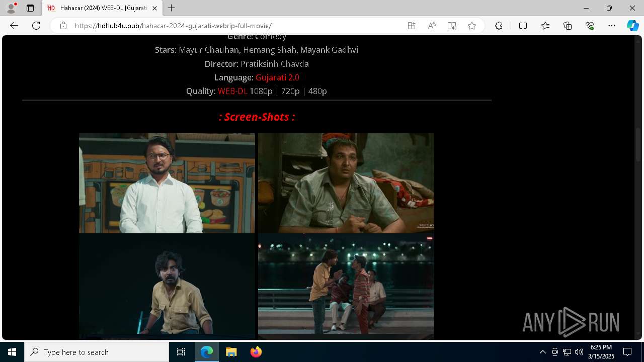View site information lock icon
Image resolution: width=644 pixels, height=362 pixels.
point(63,26)
